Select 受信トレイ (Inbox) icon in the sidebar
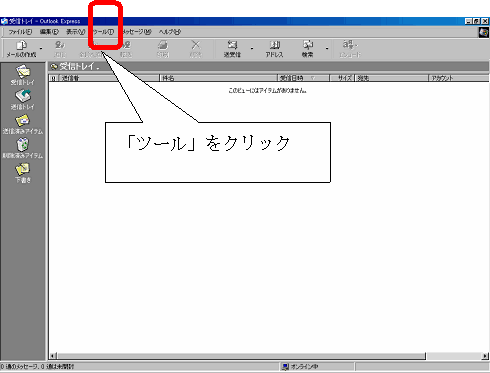Screen dimensions: 490x373 [23, 75]
